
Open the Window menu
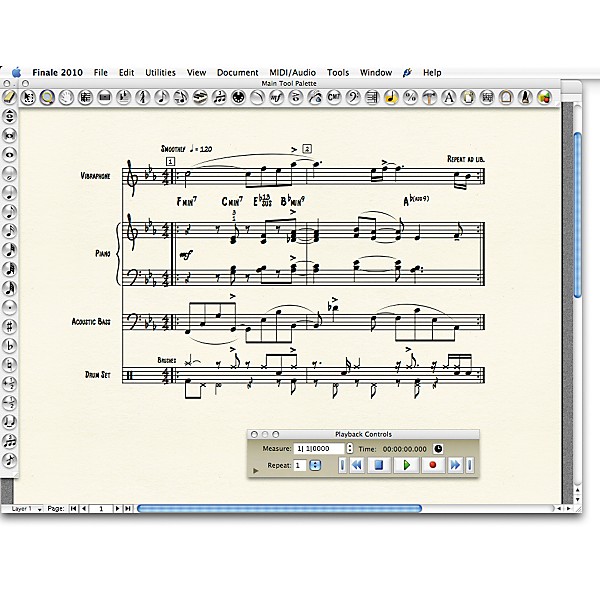coord(376,72)
